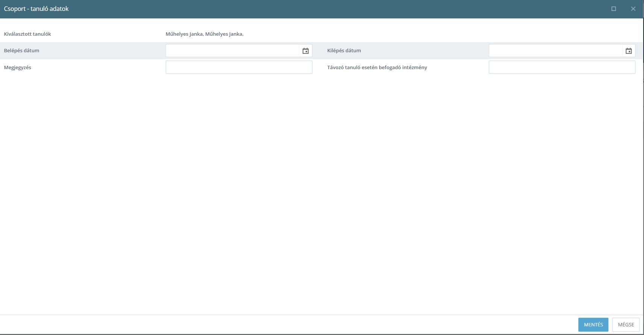
Task: Open calendar picker for Belépés dátum
Action: point(305,51)
